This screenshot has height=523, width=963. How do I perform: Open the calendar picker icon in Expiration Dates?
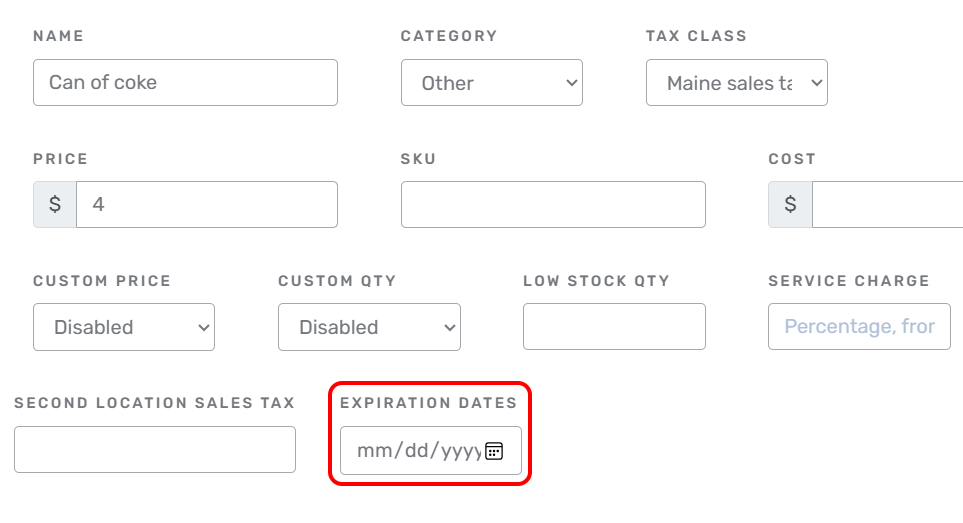point(494,451)
